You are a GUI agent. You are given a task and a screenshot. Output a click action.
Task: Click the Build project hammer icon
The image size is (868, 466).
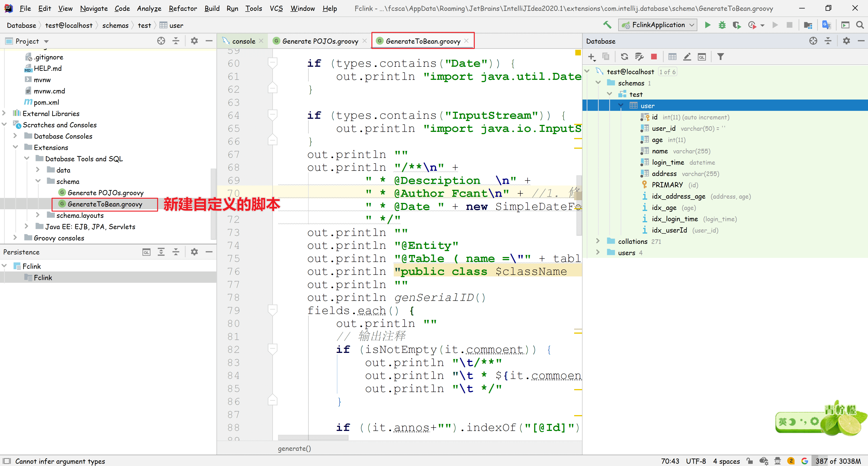coord(607,25)
